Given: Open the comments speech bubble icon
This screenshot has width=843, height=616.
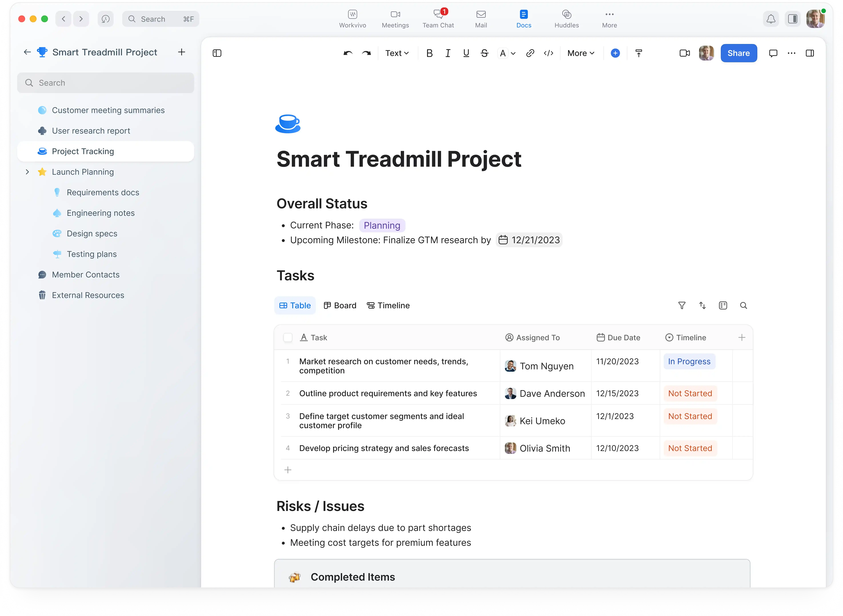Looking at the screenshot, I should point(773,53).
